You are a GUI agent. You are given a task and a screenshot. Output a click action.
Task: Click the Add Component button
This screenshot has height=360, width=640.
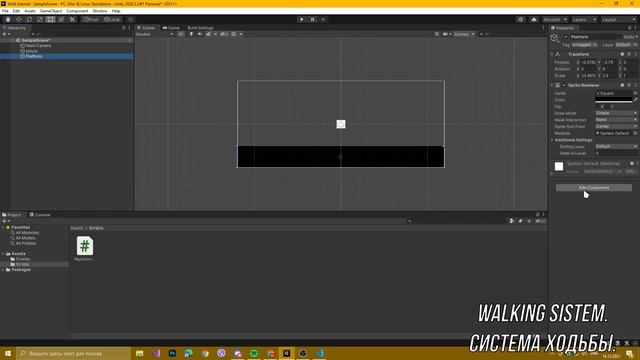[x=594, y=188]
